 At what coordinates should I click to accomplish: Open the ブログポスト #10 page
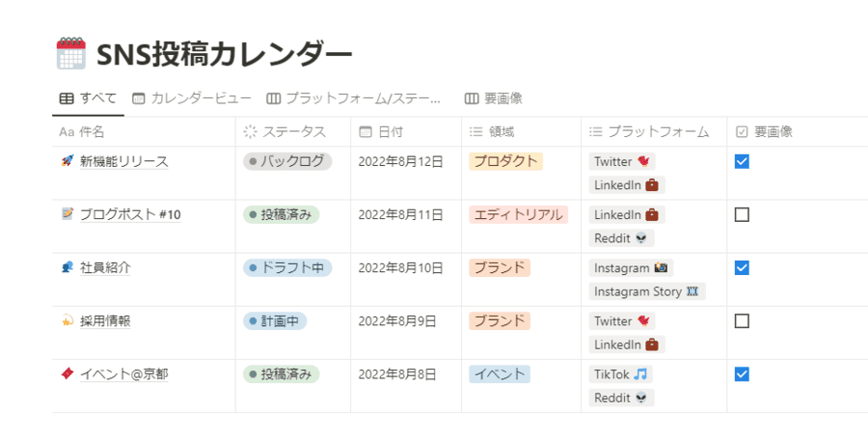tap(130, 214)
